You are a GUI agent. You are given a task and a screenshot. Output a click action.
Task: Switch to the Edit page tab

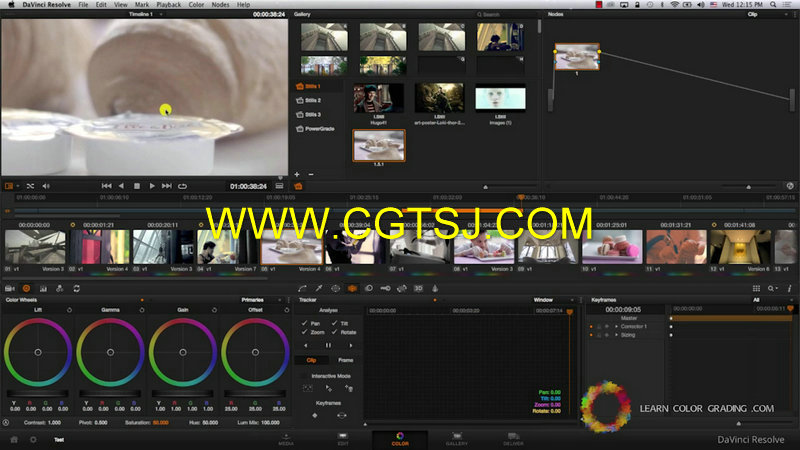tap(343, 439)
